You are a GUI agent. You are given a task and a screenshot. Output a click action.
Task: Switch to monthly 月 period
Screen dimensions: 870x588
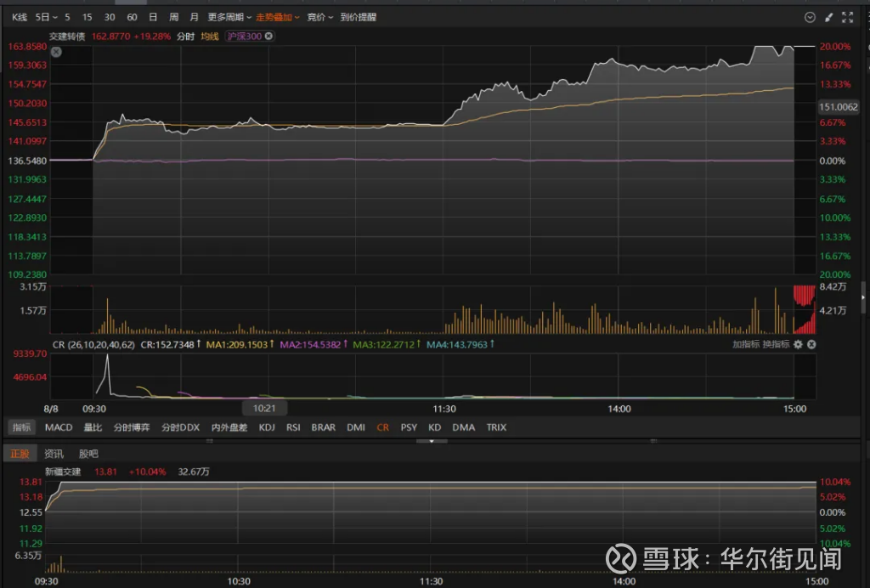pyautogui.click(x=194, y=17)
